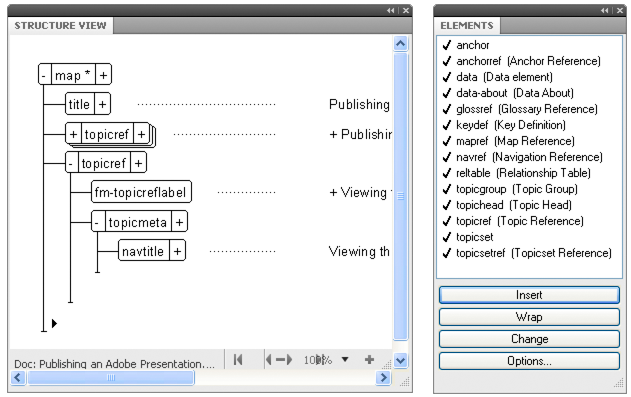The width and height of the screenshot is (631, 397).
Task: Click the horizontal scrollbar thumb
Action: coord(111,378)
